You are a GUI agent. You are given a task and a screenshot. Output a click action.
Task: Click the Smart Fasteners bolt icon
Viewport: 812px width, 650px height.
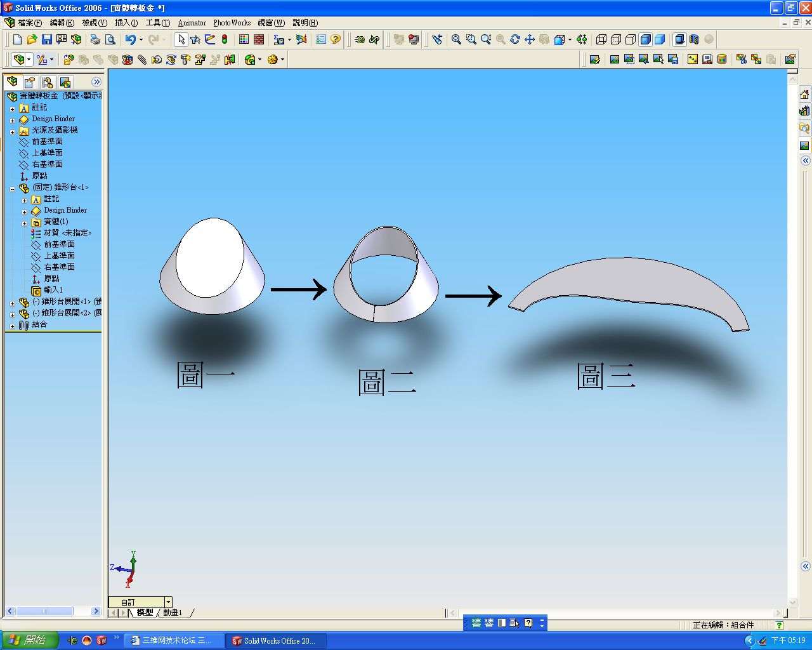(x=186, y=60)
